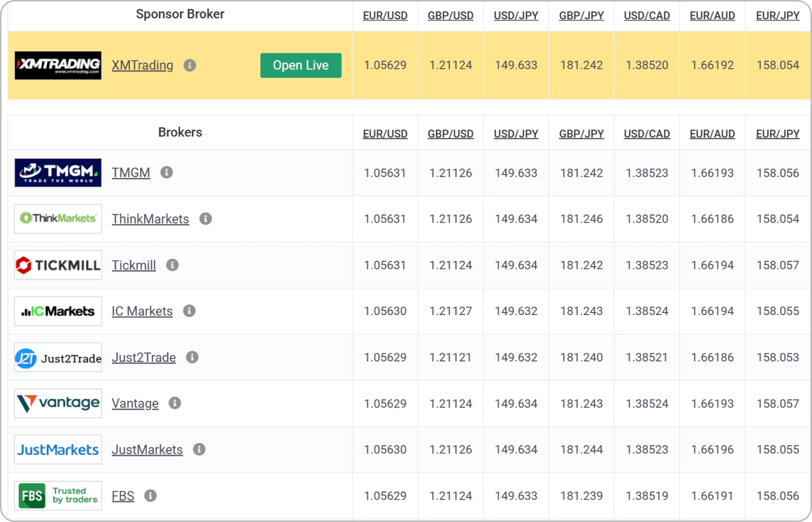Follow the ThinkMarkets link
The height and width of the screenshot is (522, 812).
pyautogui.click(x=151, y=219)
